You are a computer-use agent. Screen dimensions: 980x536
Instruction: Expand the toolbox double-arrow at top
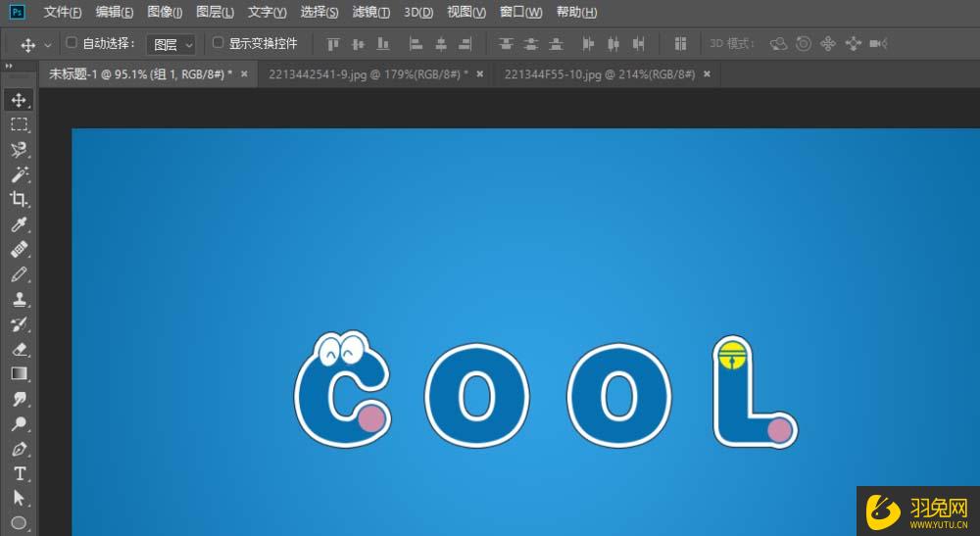coord(9,66)
